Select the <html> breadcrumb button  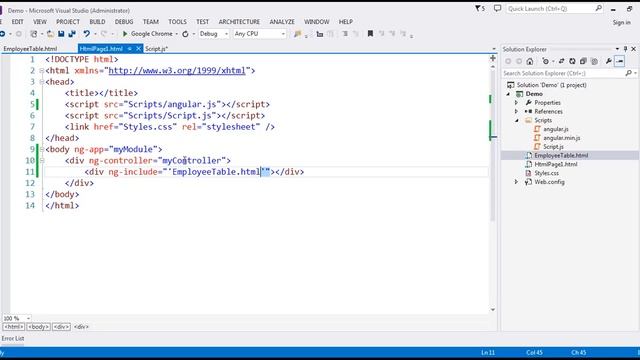(13, 327)
